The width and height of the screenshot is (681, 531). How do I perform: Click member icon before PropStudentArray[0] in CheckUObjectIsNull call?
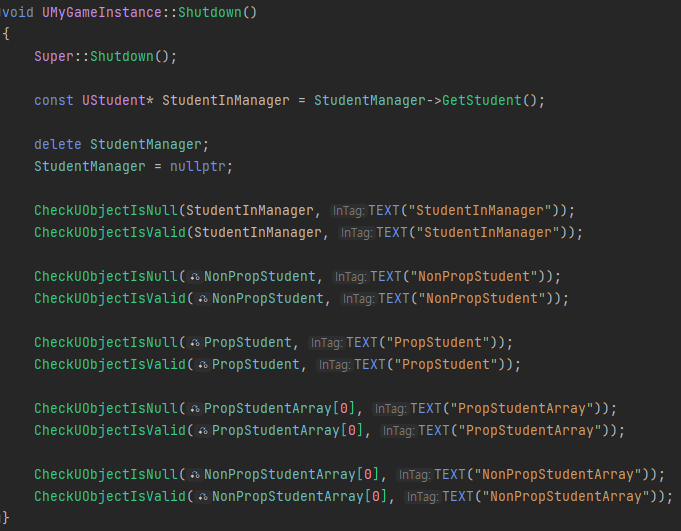(195, 409)
